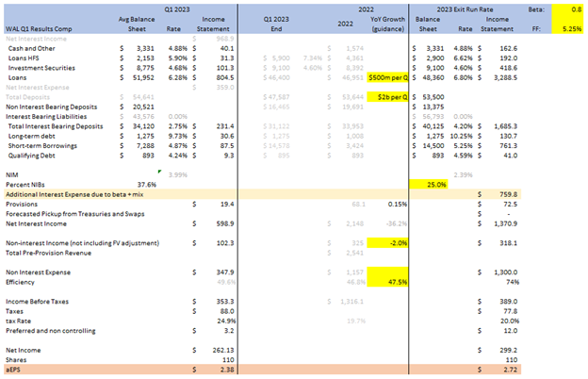Image resolution: width=588 pixels, height=379 pixels.
Task: Click the Beta value cell showing 0.8
Action: (x=568, y=8)
